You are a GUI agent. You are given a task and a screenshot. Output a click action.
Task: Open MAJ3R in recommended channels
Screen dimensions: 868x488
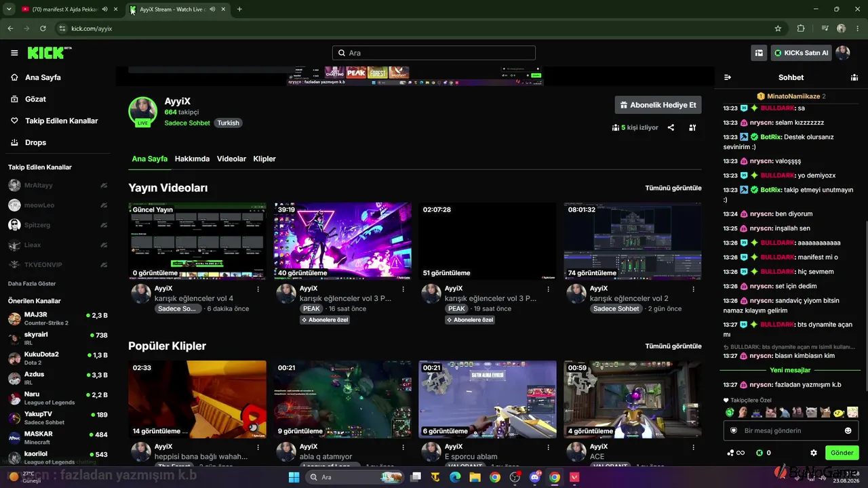tap(58, 319)
